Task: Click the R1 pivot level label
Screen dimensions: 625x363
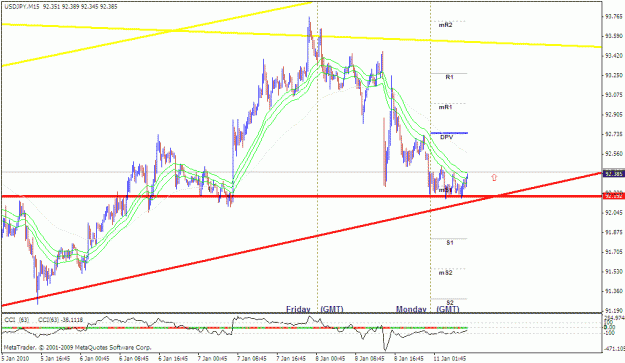Action: [x=449, y=77]
